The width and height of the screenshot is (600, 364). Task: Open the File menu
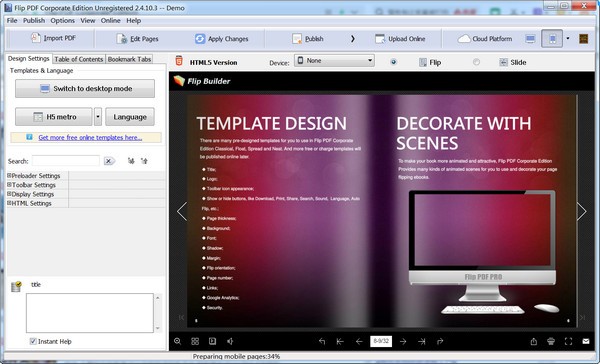[x=12, y=21]
